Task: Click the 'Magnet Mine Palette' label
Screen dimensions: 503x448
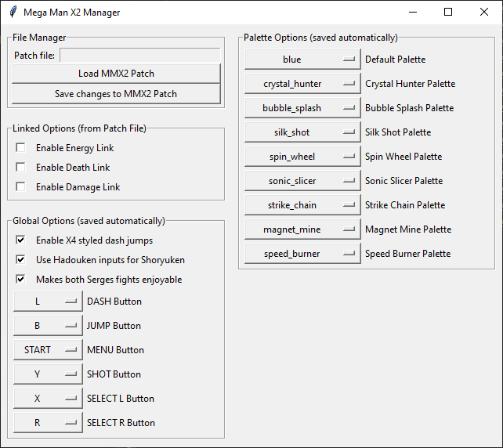Action: tap(408, 229)
